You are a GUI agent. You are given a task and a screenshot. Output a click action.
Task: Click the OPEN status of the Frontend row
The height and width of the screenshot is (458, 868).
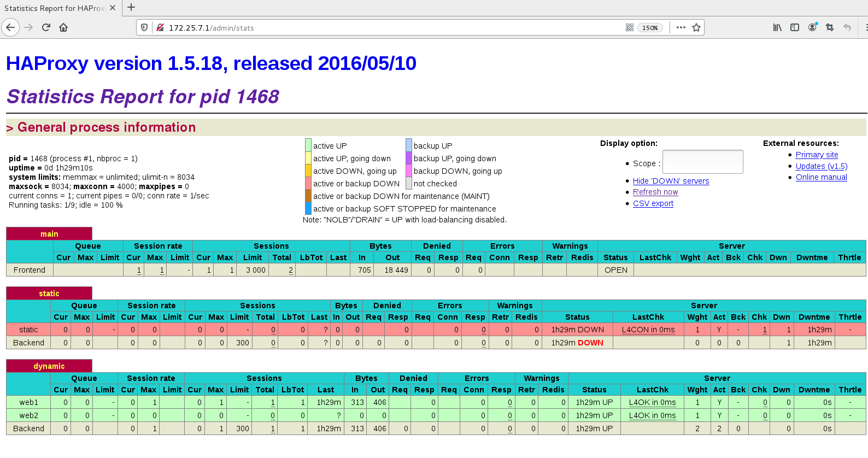tap(616, 270)
